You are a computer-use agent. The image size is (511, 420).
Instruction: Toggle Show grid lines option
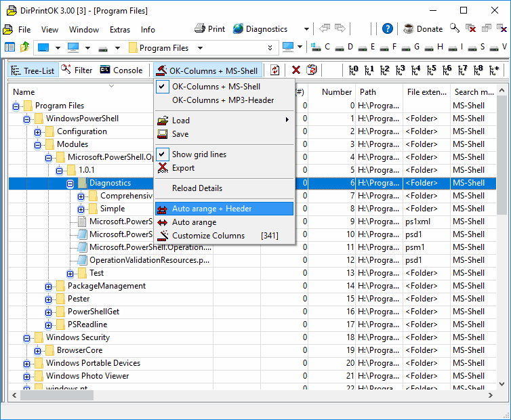(x=224, y=154)
